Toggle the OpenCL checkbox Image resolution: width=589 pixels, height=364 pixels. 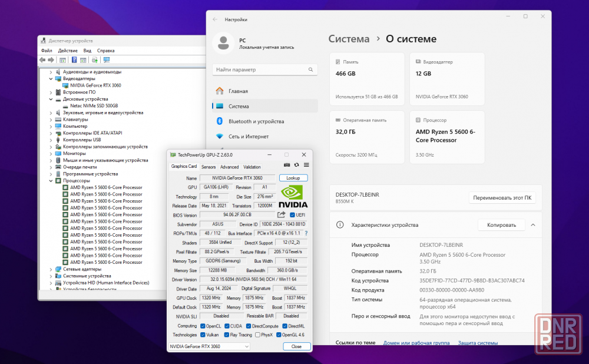click(x=203, y=326)
